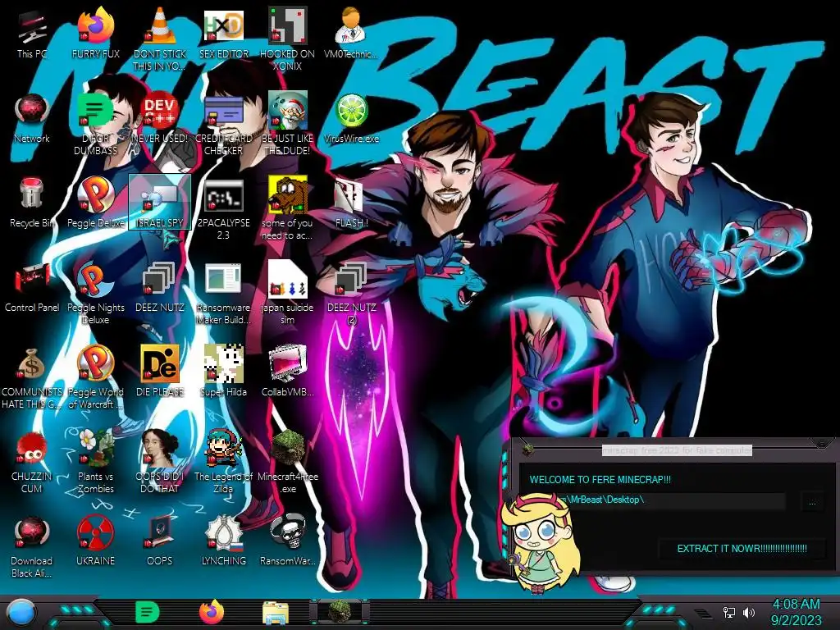Select the DEEZ NUTZ (2) icon
The image size is (840, 630).
point(351,294)
